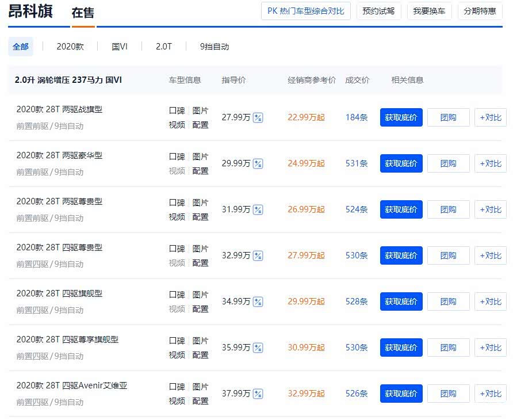Image resolution: width=513 pixels, height=420 pixels.
Task: Open 视频 for 四驱尊享旗舰型
Action: (x=177, y=355)
